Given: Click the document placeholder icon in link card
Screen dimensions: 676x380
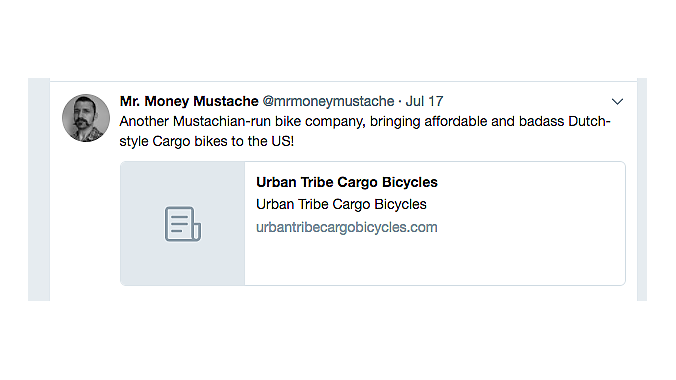Looking at the screenshot, I should pyautogui.click(x=183, y=224).
